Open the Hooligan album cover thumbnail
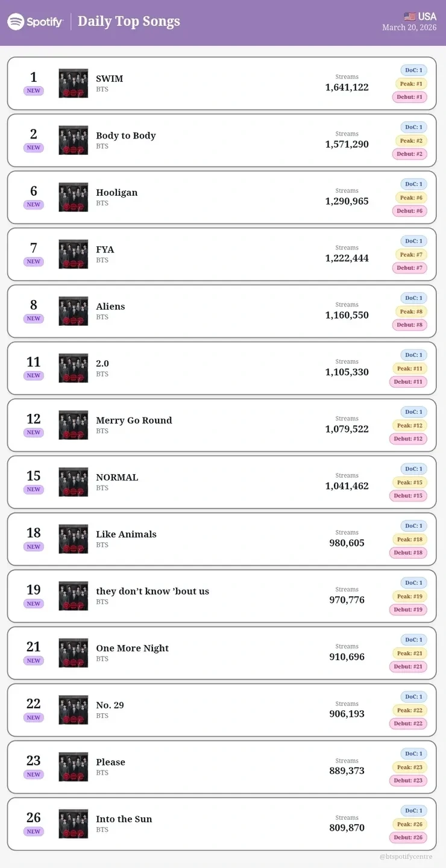The image size is (446, 868). tap(74, 197)
